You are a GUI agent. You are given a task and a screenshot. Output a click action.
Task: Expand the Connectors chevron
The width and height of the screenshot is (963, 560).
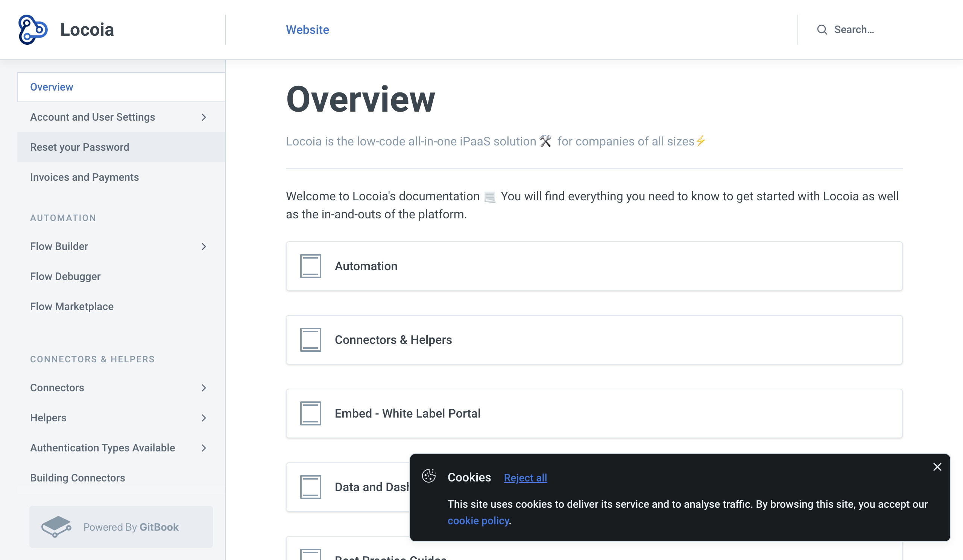click(x=204, y=388)
